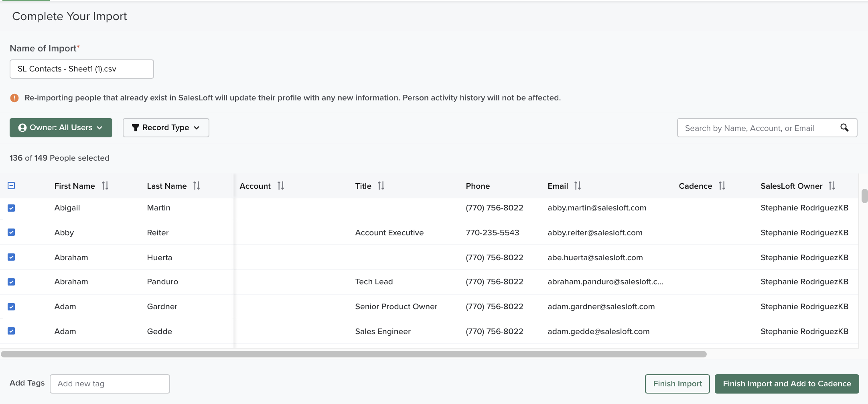Open the Owner: All Users dropdown
Viewport: 868px width, 404px height.
pyautogui.click(x=61, y=127)
